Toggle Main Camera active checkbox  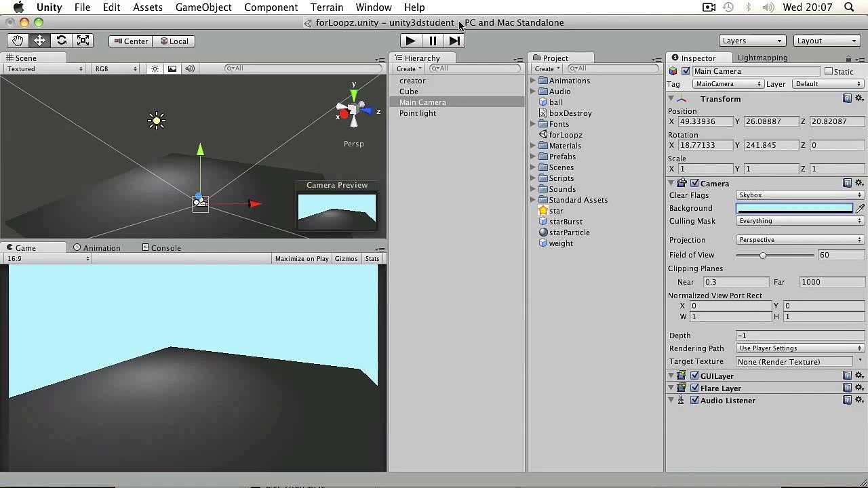[x=686, y=71]
